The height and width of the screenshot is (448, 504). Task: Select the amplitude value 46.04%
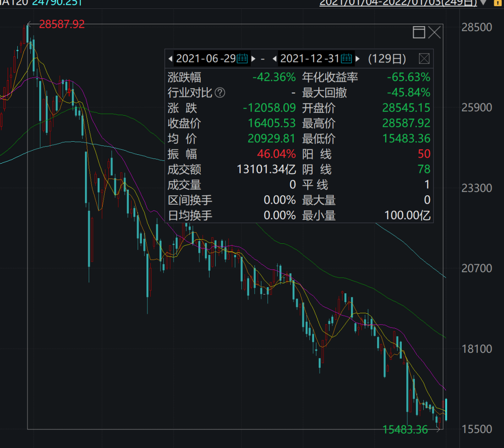coord(276,154)
